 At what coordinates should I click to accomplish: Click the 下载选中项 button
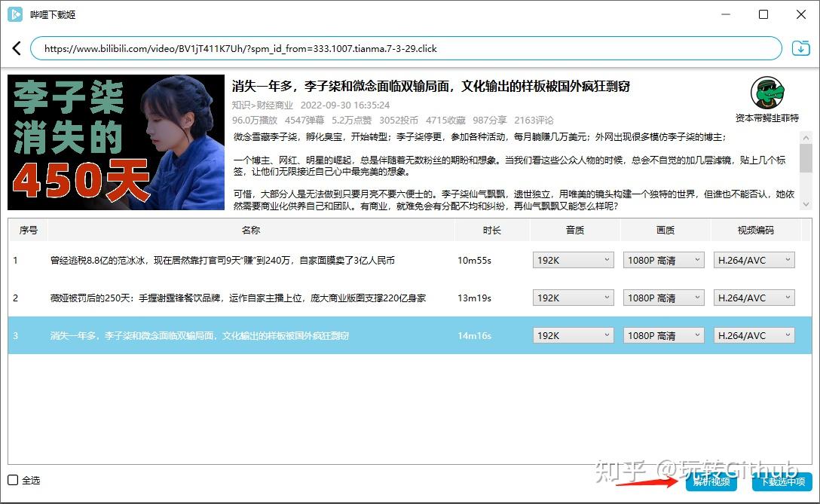[782, 481]
